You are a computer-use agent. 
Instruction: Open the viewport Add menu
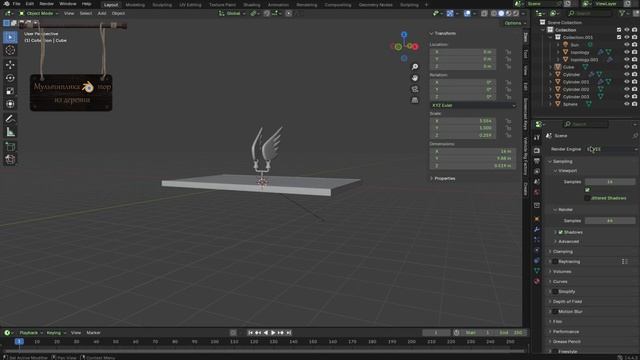click(x=102, y=13)
